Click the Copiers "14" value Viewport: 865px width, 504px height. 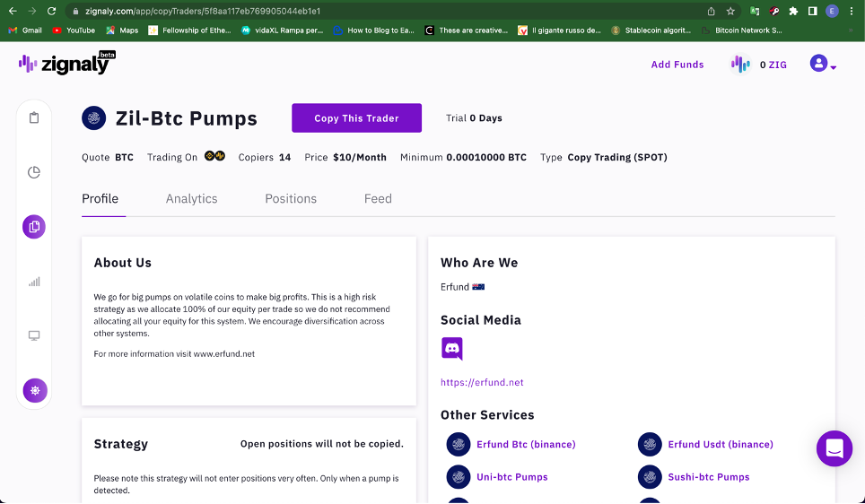coord(284,157)
